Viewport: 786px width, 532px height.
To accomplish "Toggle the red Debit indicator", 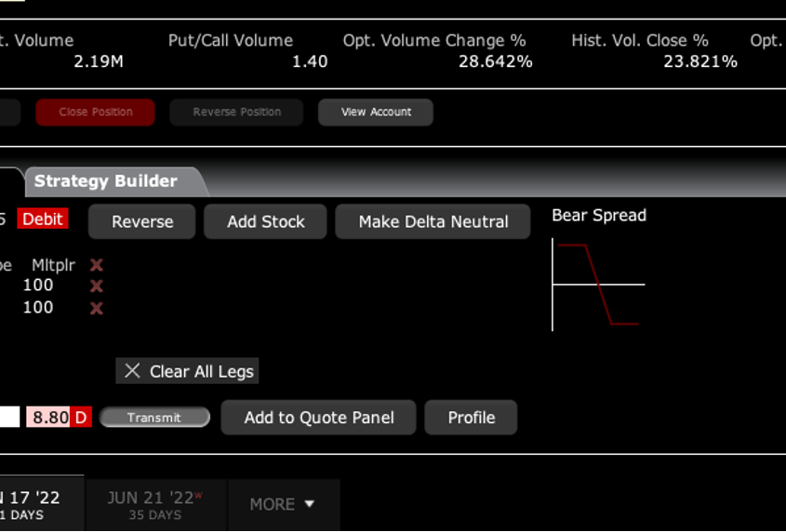I will point(43,219).
